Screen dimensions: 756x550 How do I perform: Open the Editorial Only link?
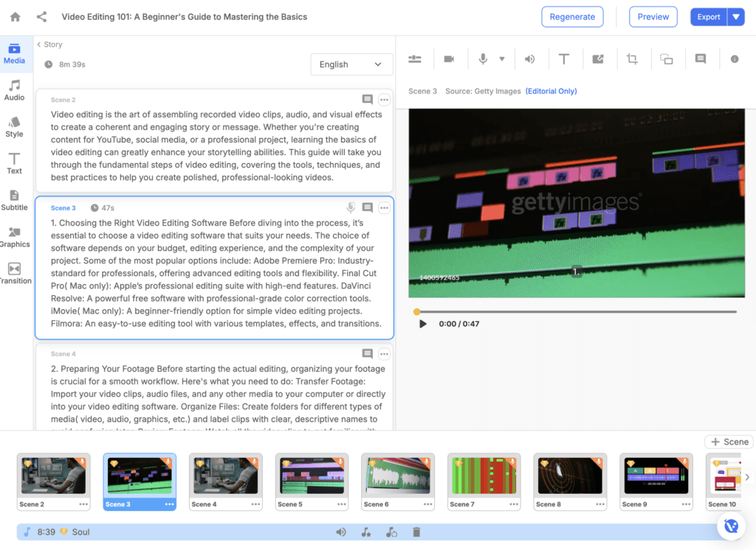(x=551, y=91)
